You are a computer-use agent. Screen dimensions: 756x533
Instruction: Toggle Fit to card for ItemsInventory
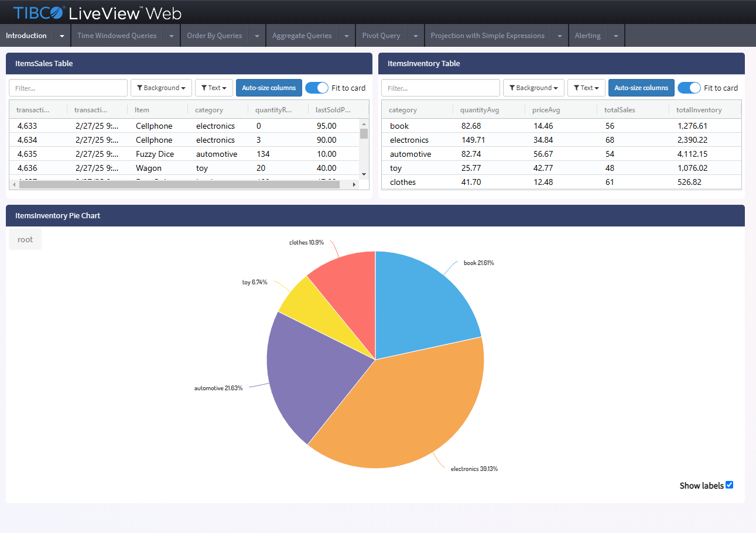pos(689,88)
